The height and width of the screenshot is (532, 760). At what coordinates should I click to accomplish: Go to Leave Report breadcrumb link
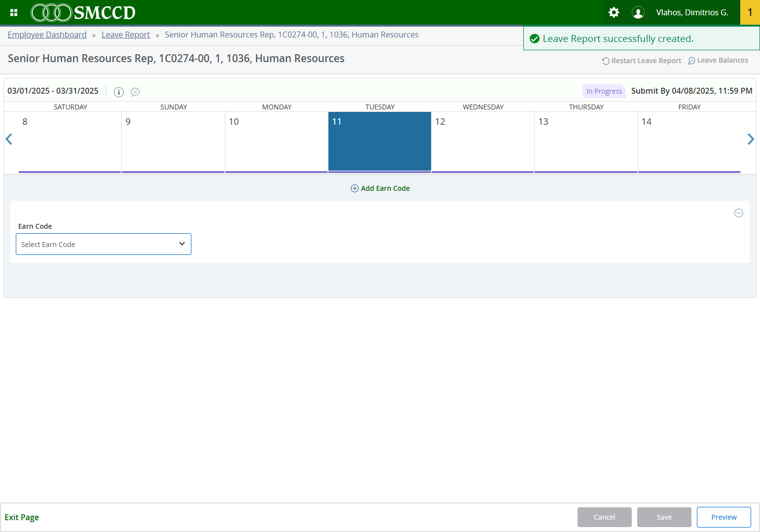coord(126,35)
